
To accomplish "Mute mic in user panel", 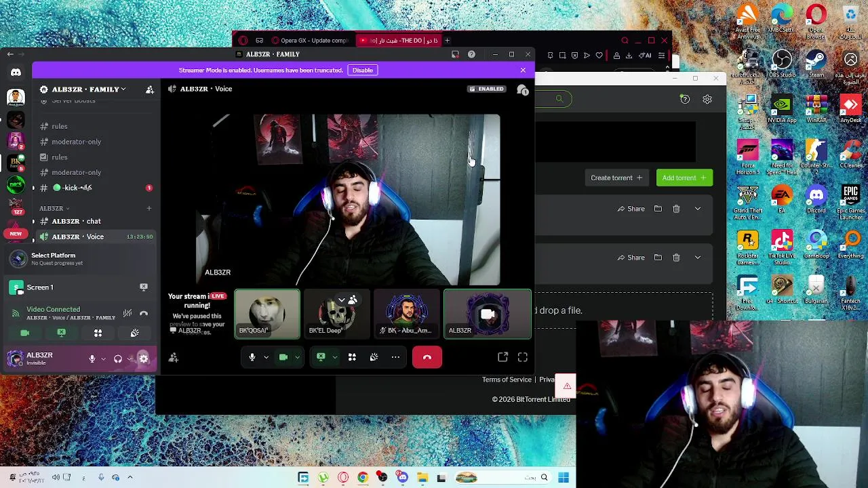I will click(x=92, y=359).
